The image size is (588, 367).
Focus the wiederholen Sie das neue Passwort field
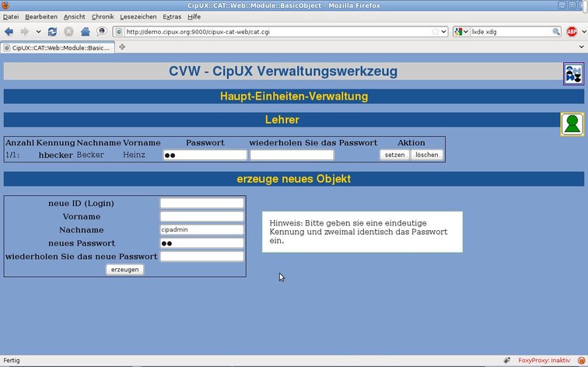point(201,257)
